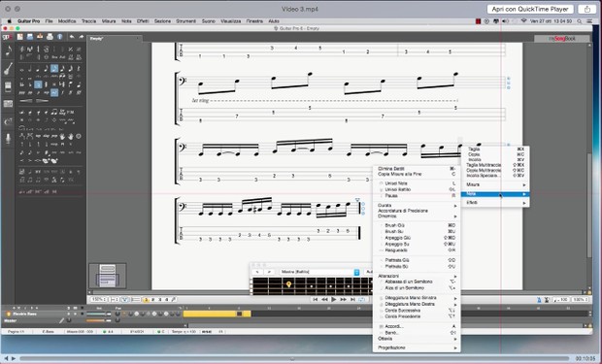
Task: Open the Traccia menu in menu bar
Action: point(88,21)
